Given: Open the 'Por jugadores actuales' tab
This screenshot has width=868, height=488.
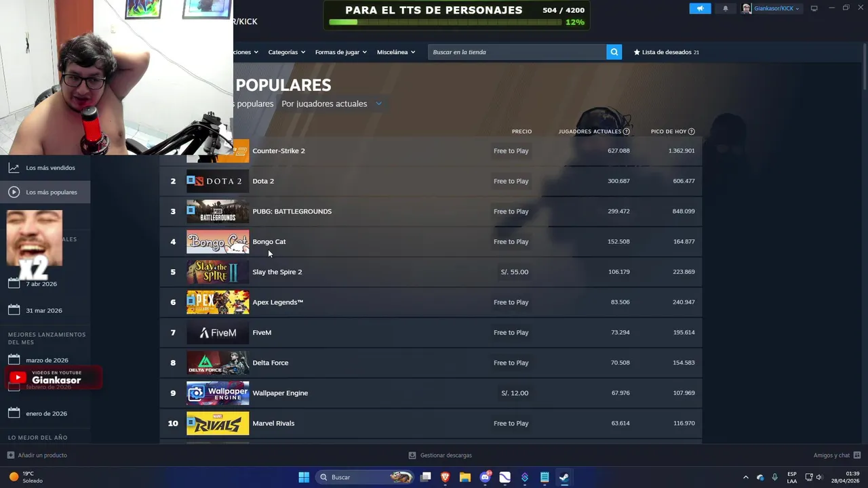Looking at the screenshot, I should coord(324,104).
